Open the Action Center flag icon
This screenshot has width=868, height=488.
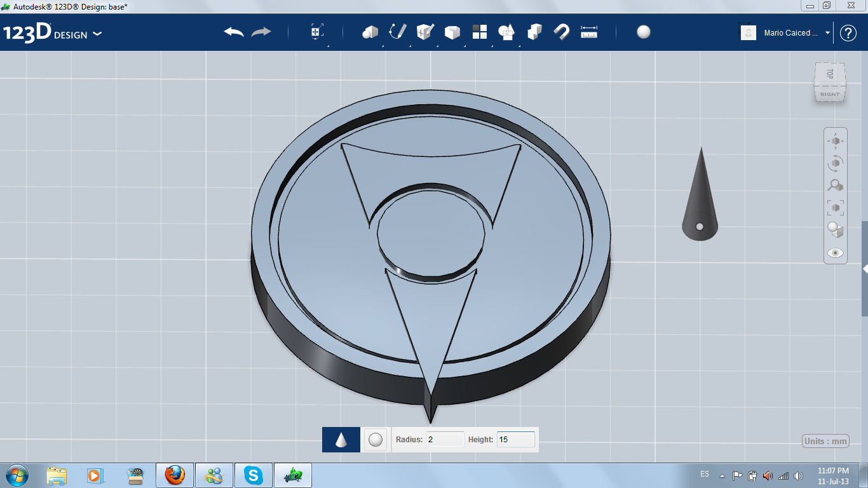coord(738,475)
